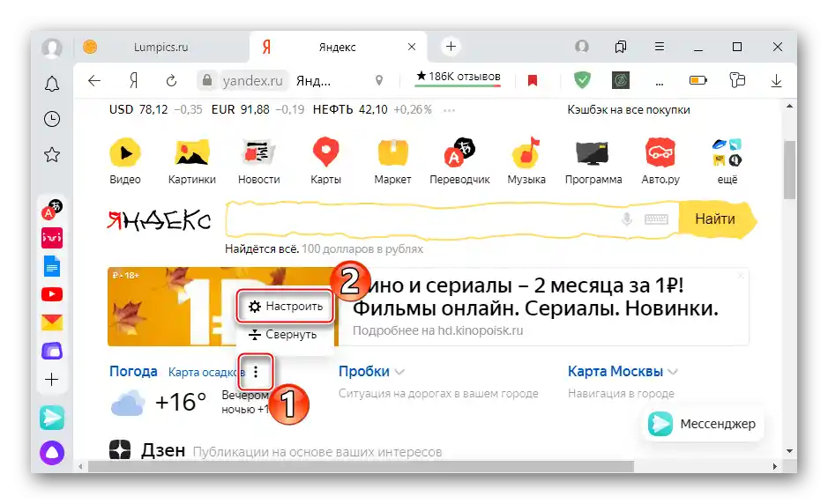Image resolution: width=828 pixels, height=504 pixels.
Task: Click the vertical page scrollbar thumb
Action: pos(789,170)
